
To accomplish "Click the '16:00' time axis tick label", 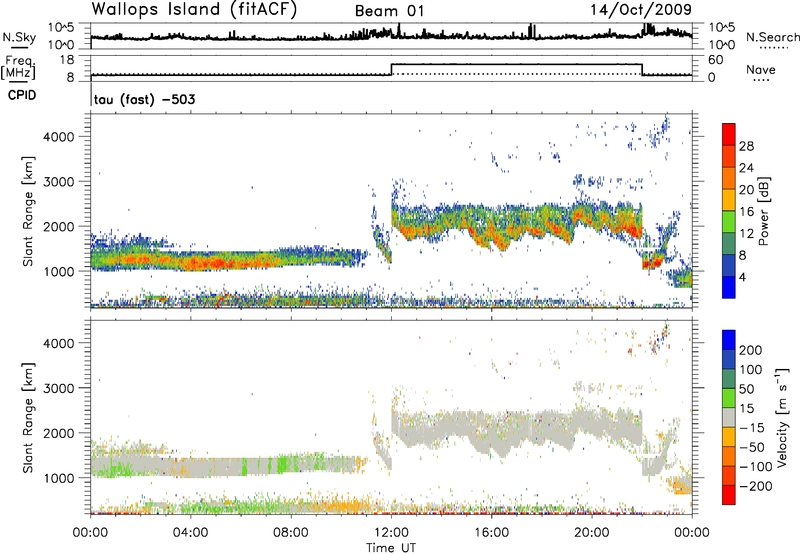I will click(x=491, y=533).
